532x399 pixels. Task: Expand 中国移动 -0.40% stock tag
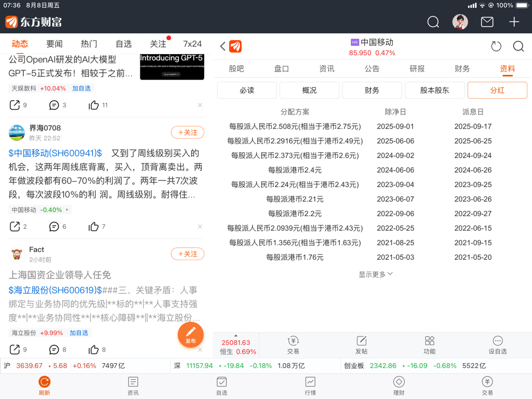pyautogui.click(x=40, y=210)
